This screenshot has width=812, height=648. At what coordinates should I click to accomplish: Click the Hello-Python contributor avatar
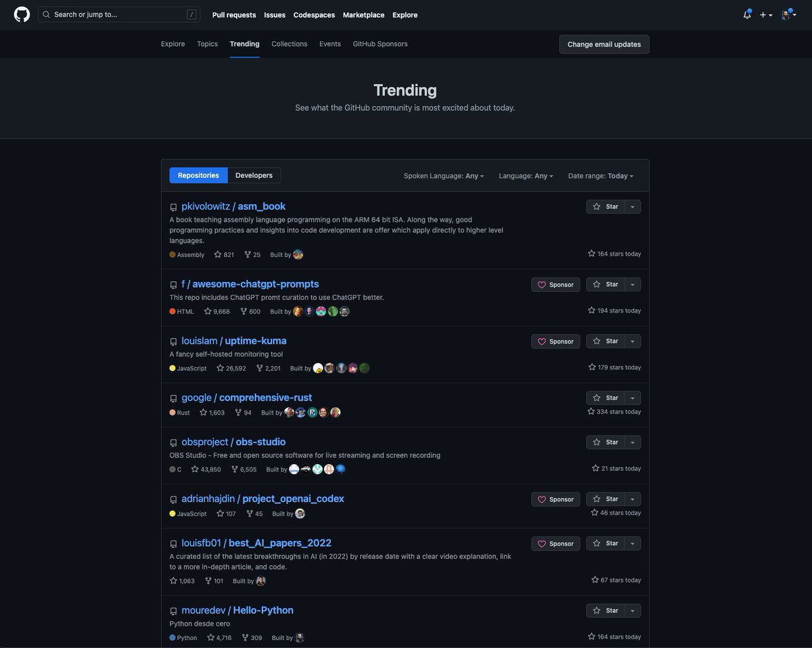(x=300, y=638)
